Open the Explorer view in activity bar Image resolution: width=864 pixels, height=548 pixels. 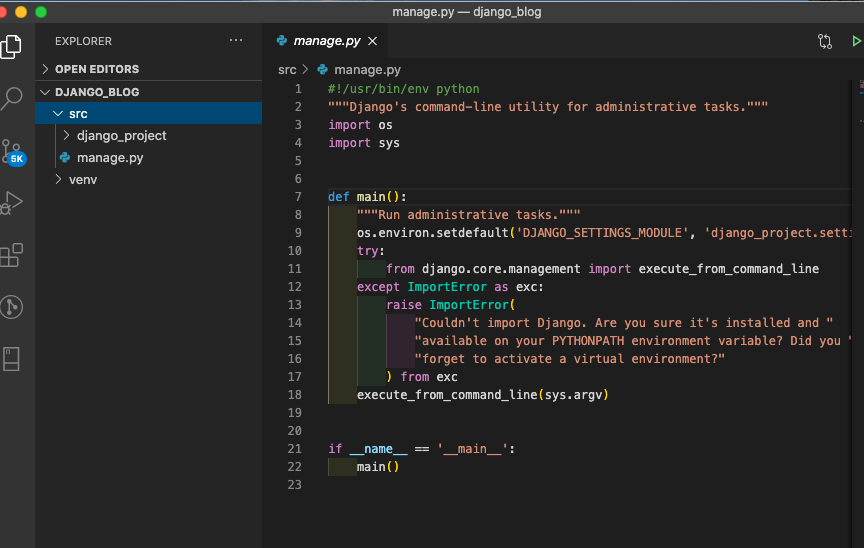tap(11, 46)
